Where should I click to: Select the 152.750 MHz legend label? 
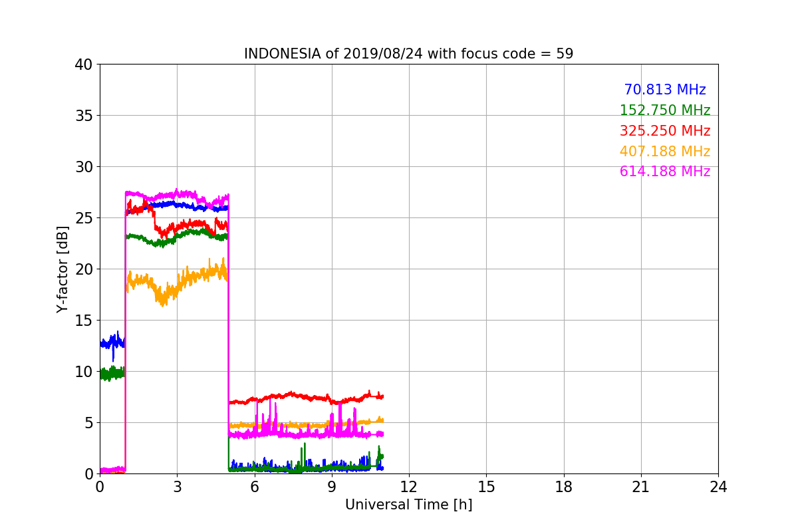tap(665, 110)
